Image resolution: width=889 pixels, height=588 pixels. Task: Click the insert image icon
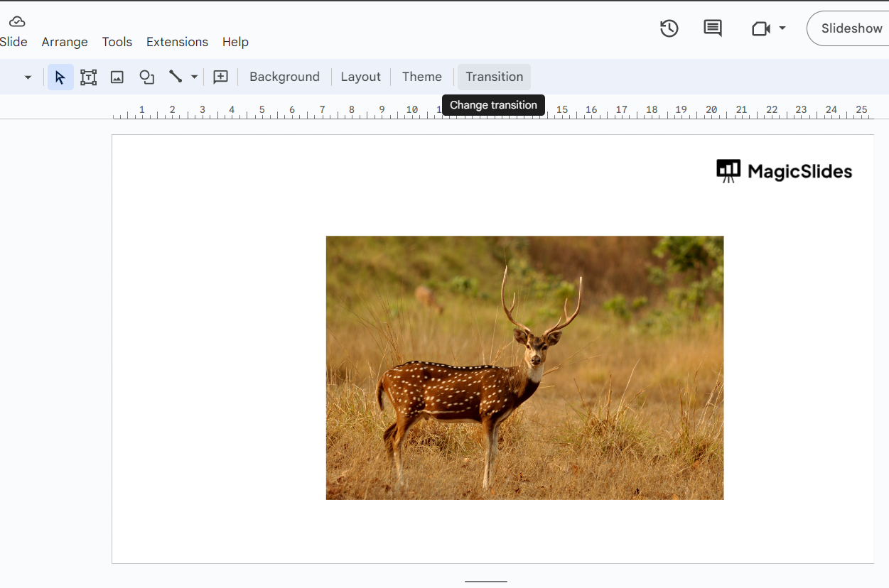coord(117,77)
